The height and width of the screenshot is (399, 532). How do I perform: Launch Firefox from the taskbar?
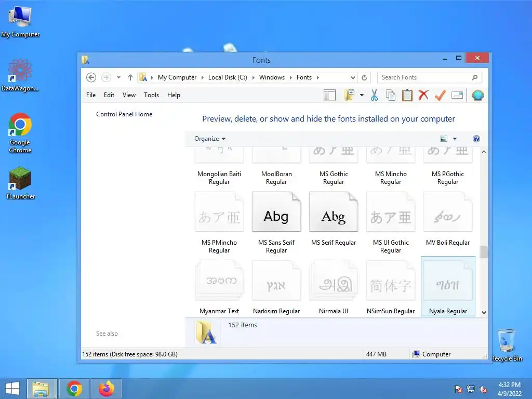click(107, 389)
